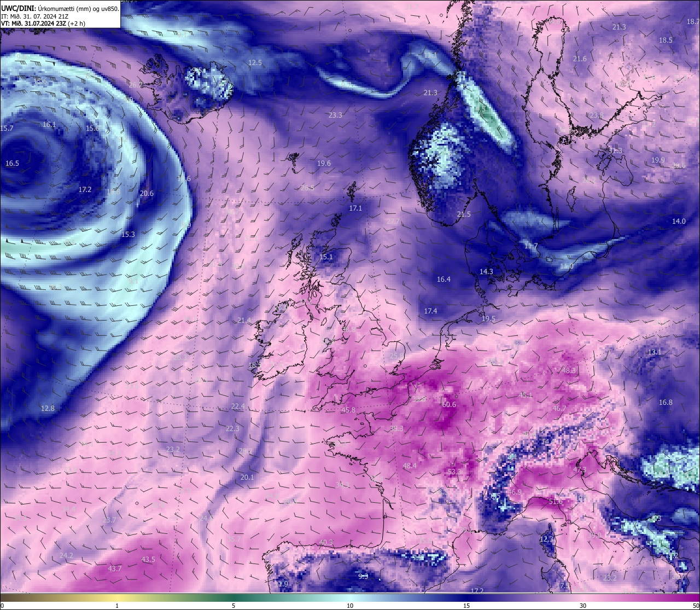Click the 15.3 value south of the cyclone
Viewport: 700px width, 610px height.
128,234
